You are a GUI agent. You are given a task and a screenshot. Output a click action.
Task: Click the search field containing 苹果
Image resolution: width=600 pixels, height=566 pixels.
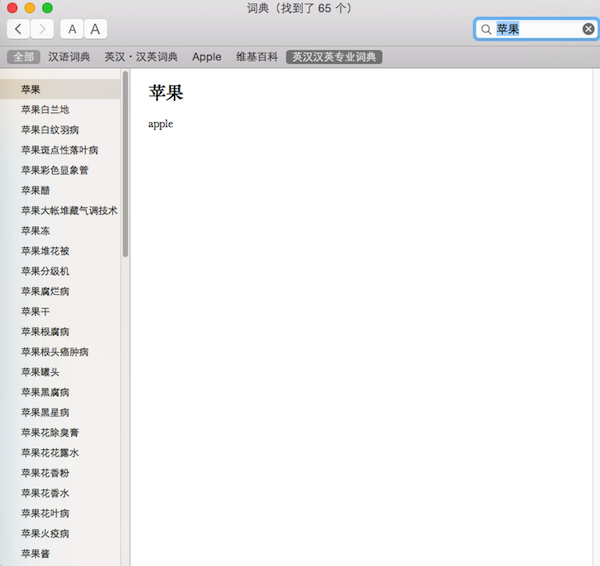click(536, 29)
